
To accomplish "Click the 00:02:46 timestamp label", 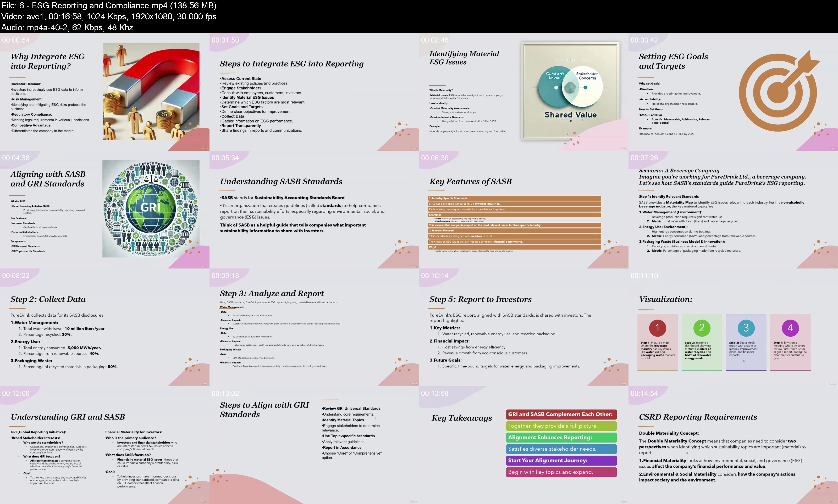I will coord(435,40).
